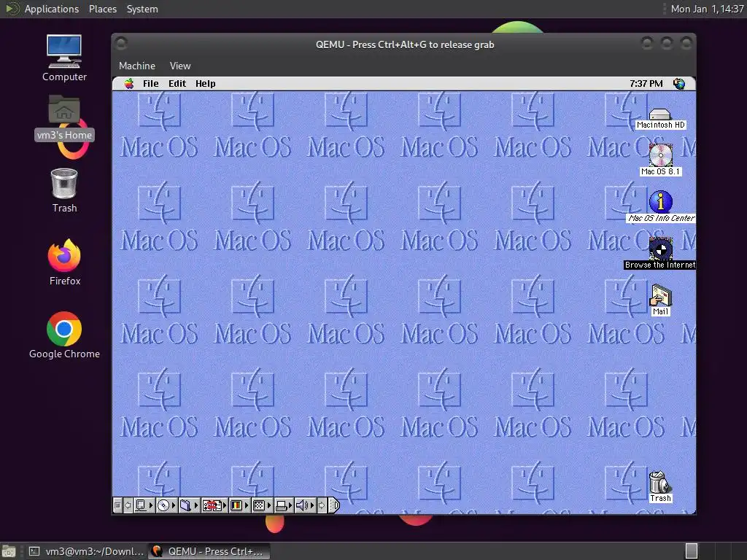
Task: Select the Trash icon inside Mac OS
Action: click(660, 486)
